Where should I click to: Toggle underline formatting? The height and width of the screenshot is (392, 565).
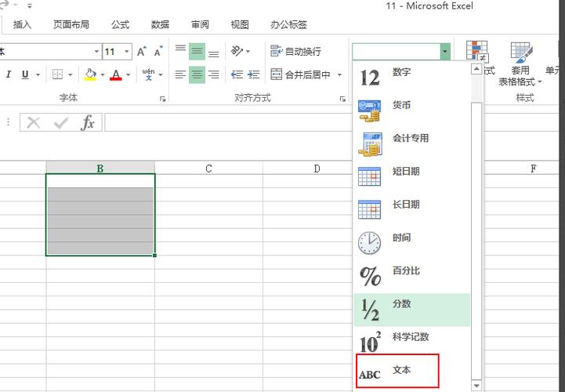(25, 74)
